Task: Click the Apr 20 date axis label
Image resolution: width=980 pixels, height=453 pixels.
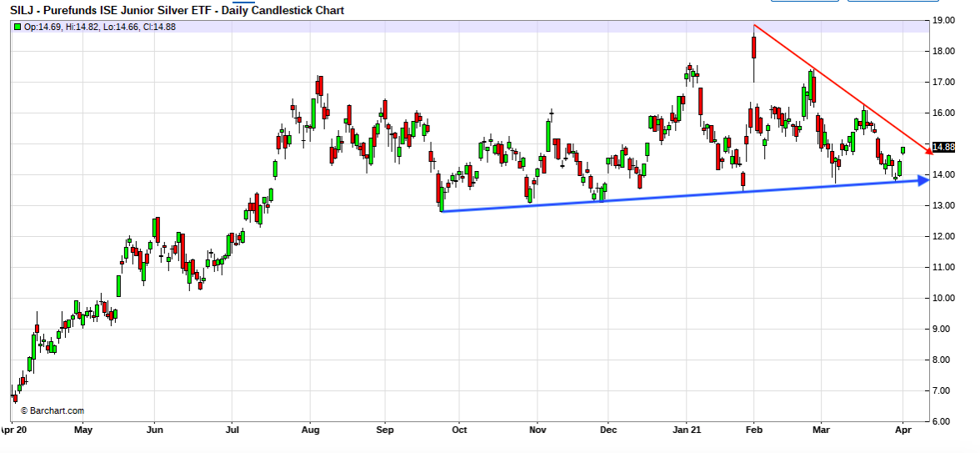Action: 12,430
